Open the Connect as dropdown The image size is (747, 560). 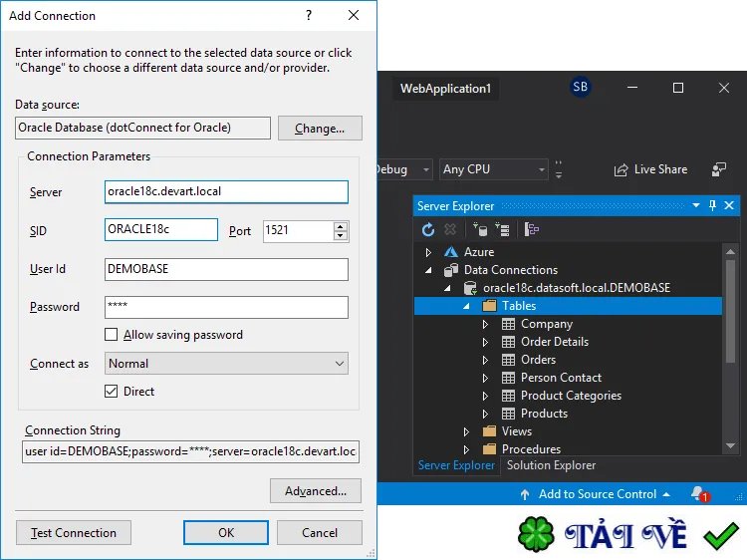(226, 363)
